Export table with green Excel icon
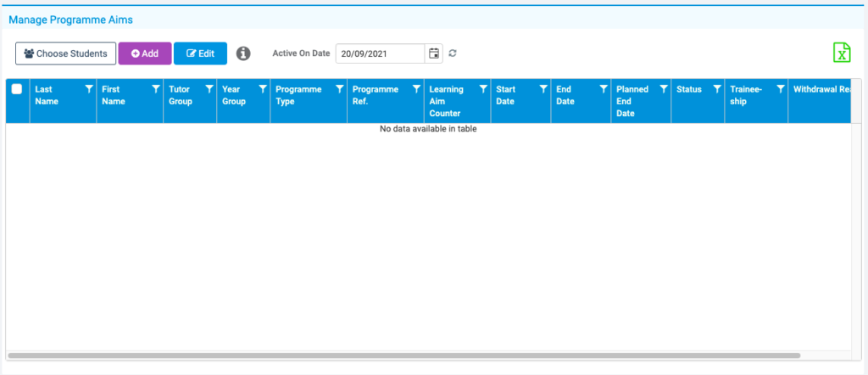868x375 pixels. [x=842, y=53]
